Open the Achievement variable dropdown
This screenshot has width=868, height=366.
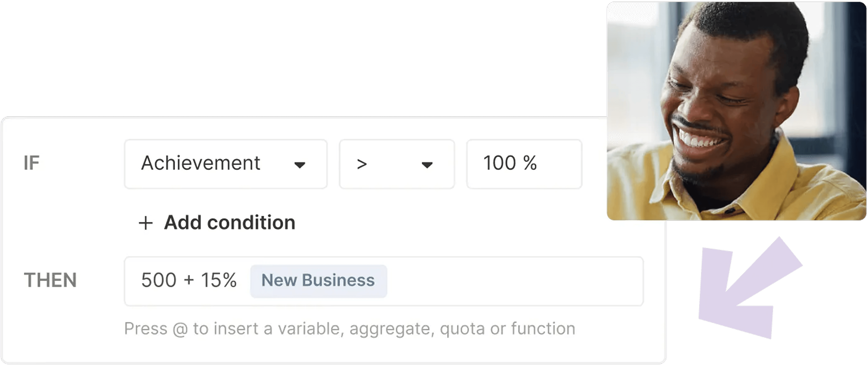[x=225, y=164]
